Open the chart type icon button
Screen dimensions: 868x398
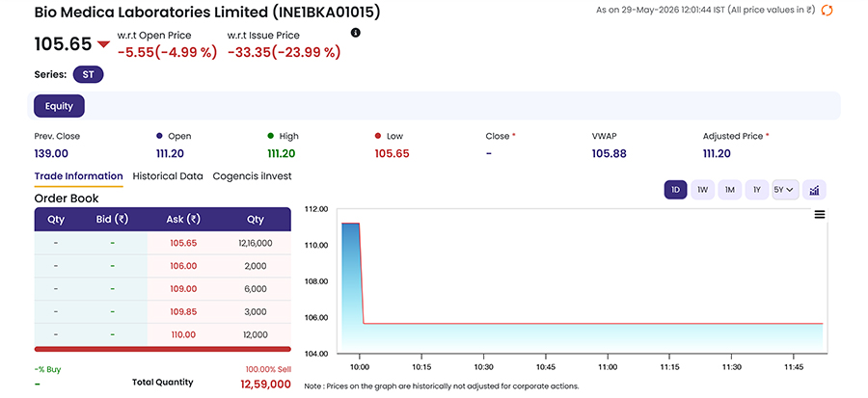[x=814, y=190]
